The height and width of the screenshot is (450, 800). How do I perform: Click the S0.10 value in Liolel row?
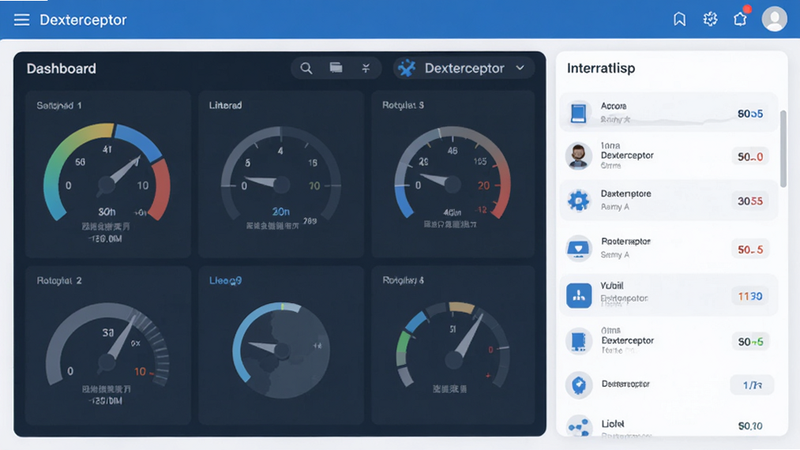[750, 426]
